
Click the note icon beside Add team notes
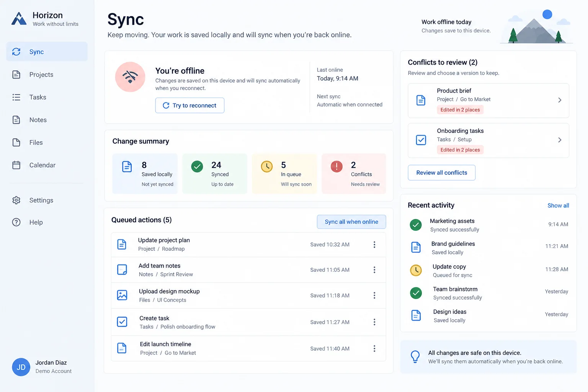click(122, 270)
